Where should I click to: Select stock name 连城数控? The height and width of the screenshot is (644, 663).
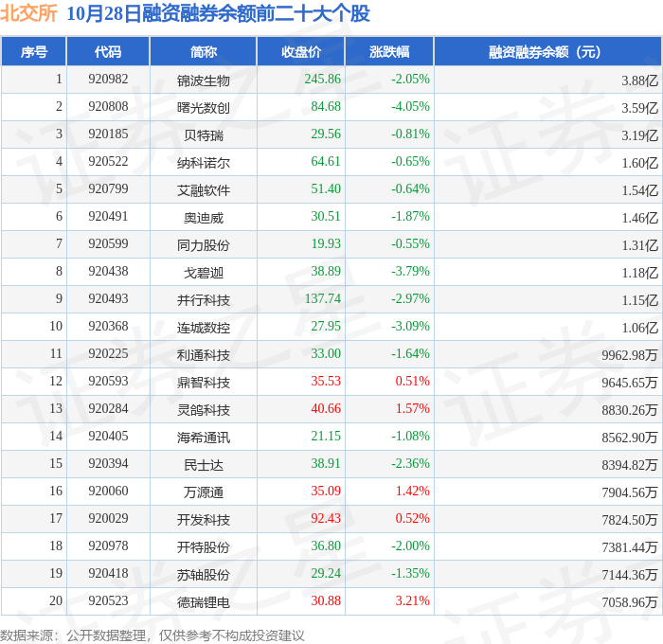click(x=204, y=328)
